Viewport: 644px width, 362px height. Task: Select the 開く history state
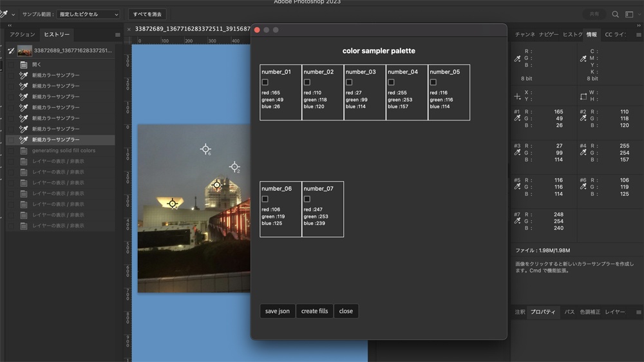point(61,64)
